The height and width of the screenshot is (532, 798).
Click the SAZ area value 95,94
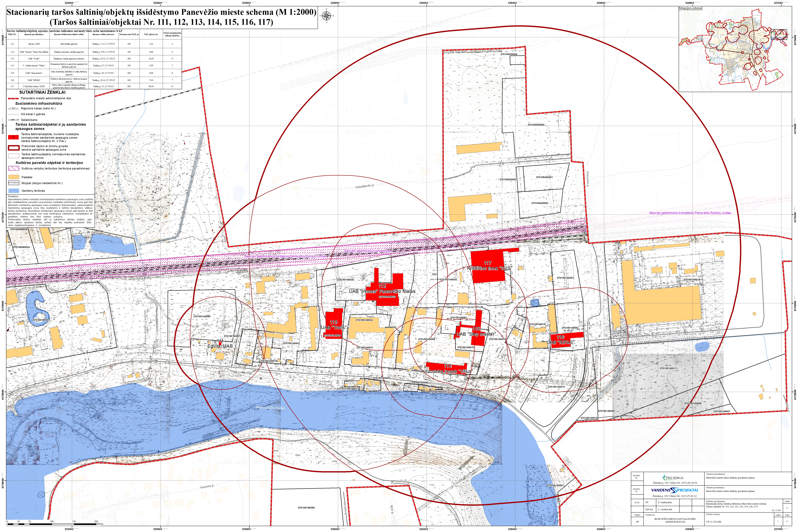click(151, 87)
